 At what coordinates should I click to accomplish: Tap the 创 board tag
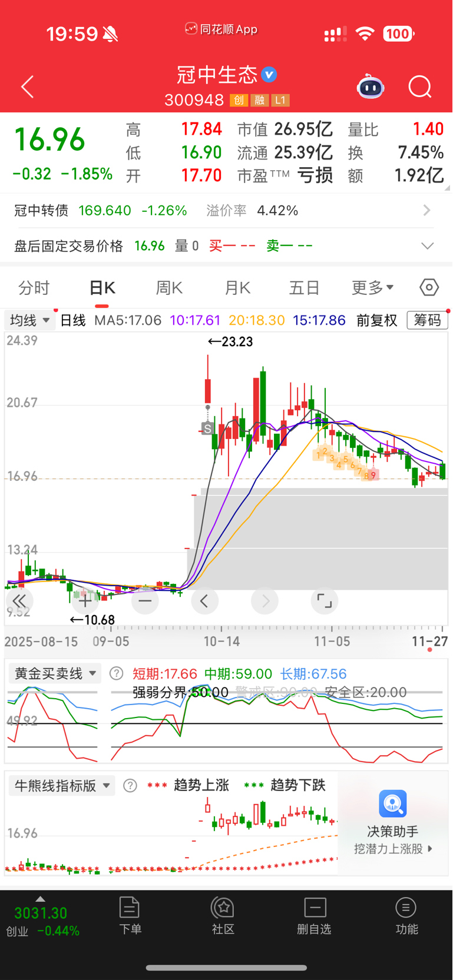[239, 100]
